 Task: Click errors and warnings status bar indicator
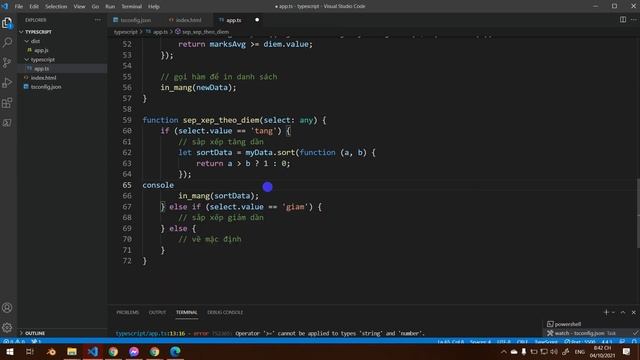tap(14, 342)
